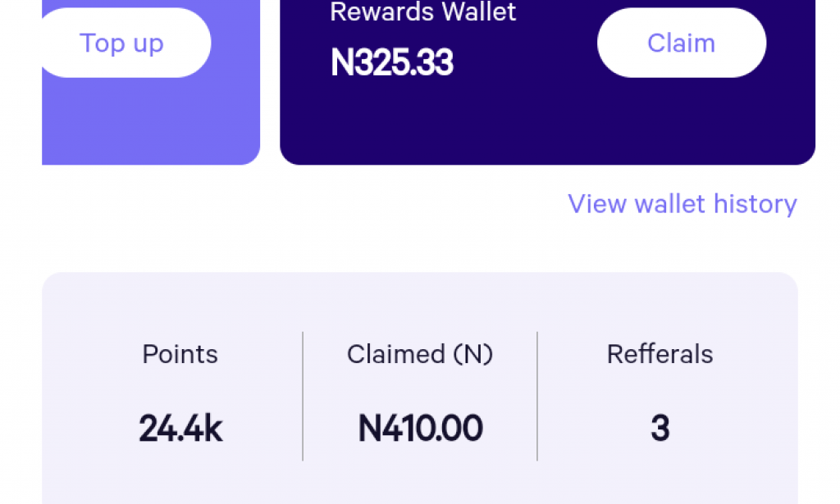Click the 24.4k points value
Image resolution: width=840 pixels, height=504 pixels.
point(180,427)
